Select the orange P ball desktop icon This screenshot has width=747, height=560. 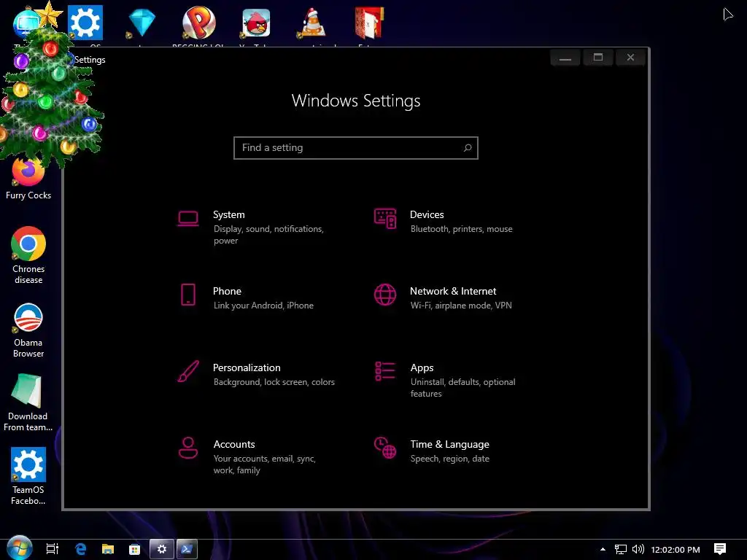198,23
